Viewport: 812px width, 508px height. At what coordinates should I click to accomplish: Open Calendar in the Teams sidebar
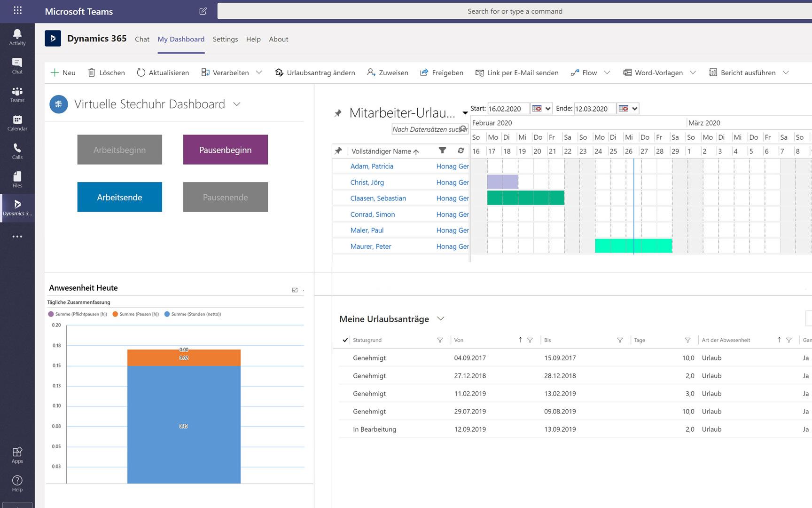(x=17, y=123)
